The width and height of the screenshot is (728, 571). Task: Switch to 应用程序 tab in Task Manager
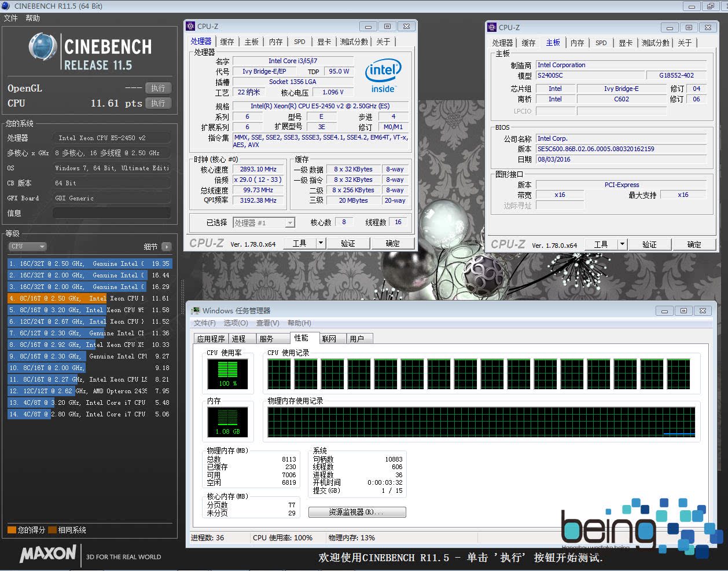coord(211,339)
